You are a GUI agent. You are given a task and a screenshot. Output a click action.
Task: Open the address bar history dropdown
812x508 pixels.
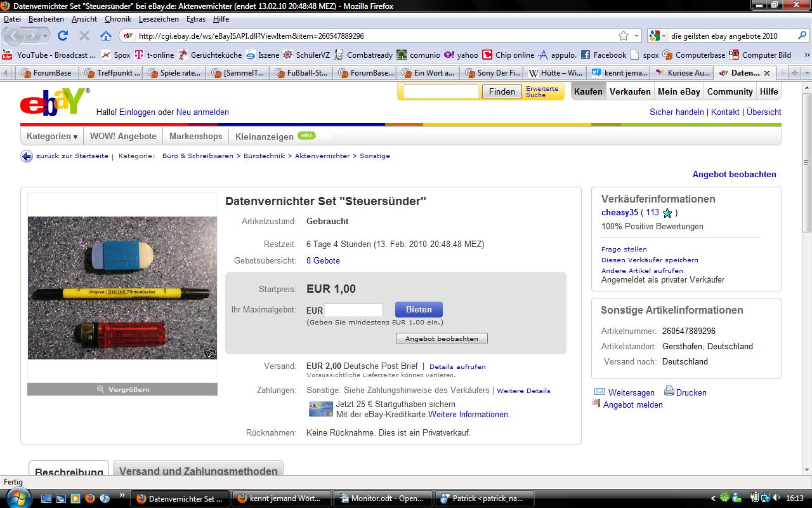click(636, 36)
